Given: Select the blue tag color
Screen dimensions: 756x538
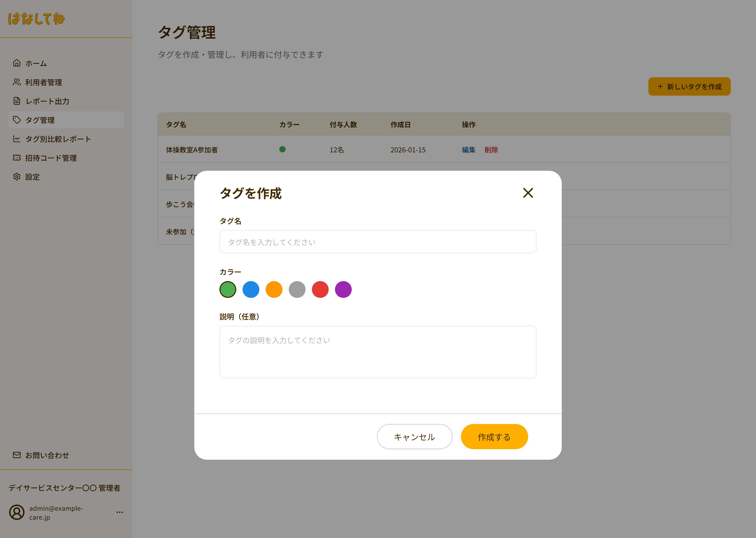Looking at the screenshot, I should point(251,289).
